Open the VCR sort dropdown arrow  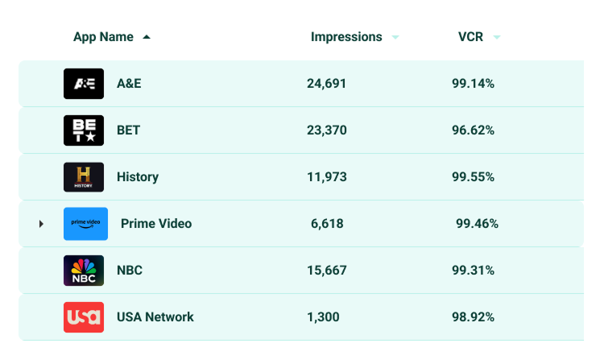[x=496, y=37]
